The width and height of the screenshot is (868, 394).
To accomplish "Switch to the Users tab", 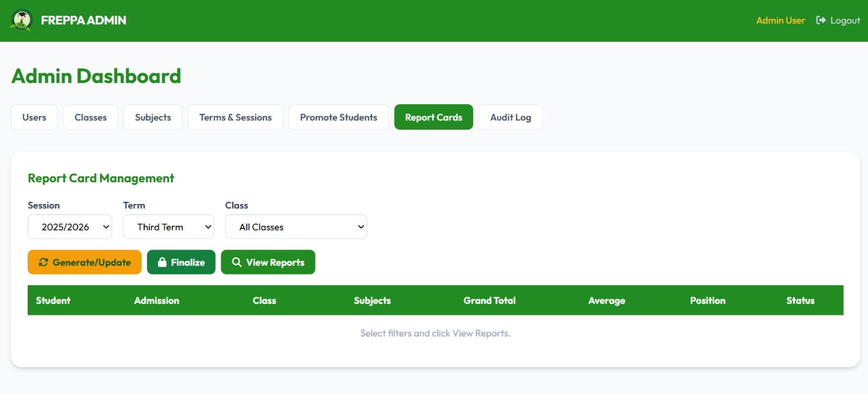I will coord(34,117).
